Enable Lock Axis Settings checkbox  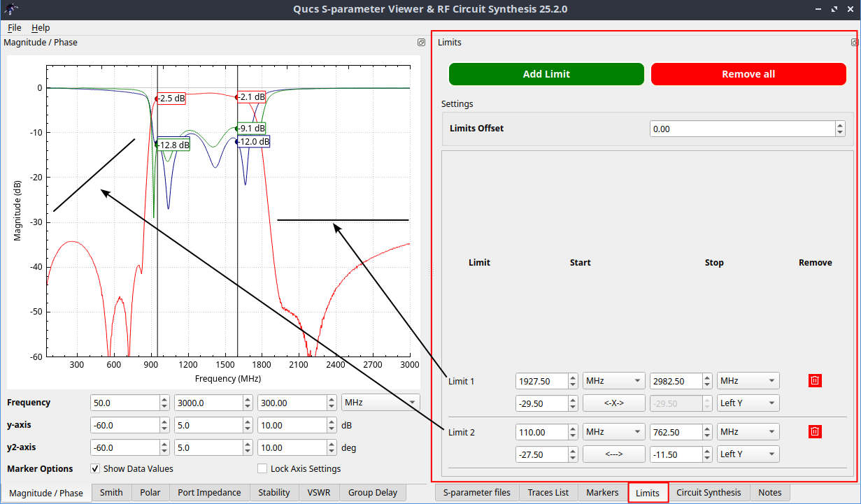point(263,468)
